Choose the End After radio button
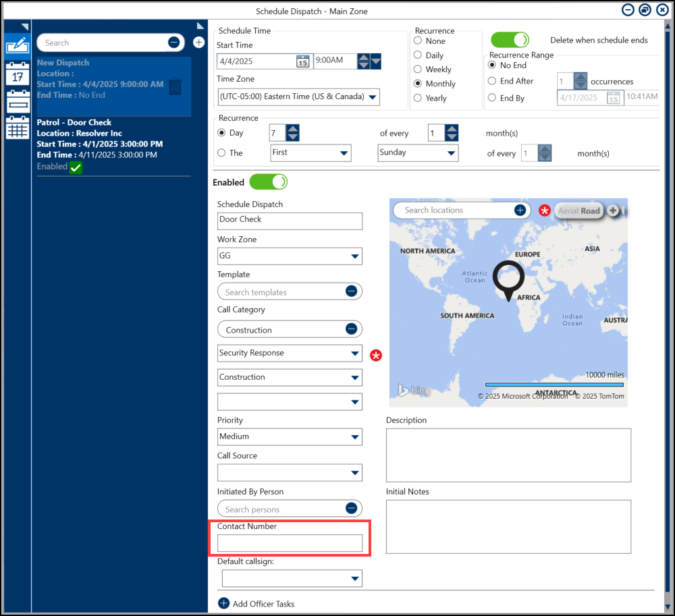675x616 pixels. (x=492, y=81)
